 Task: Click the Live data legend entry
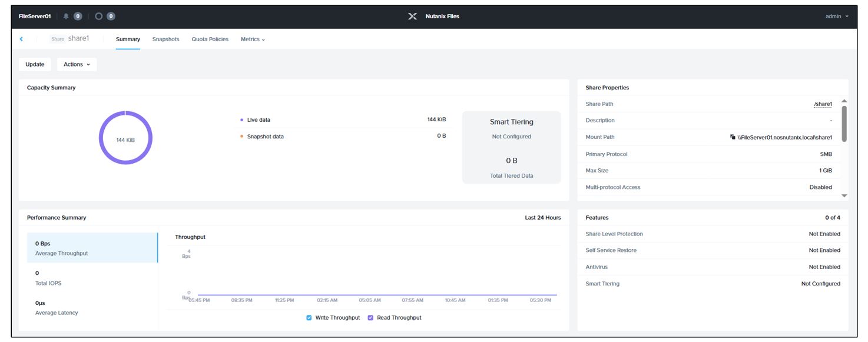[x=256, y=120]
